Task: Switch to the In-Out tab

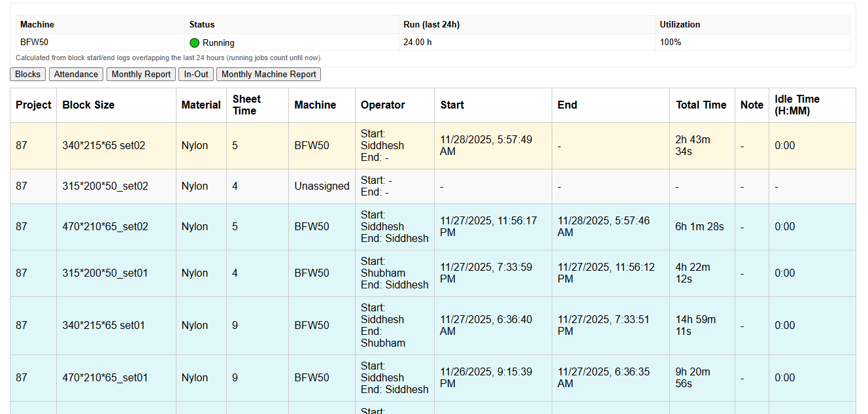Action: tap(195, 74)
